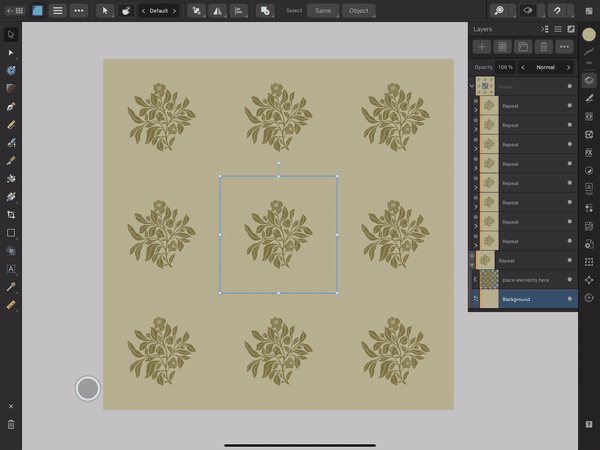
Task: Open the Boolean geometry operations
Action: [265, 11]
